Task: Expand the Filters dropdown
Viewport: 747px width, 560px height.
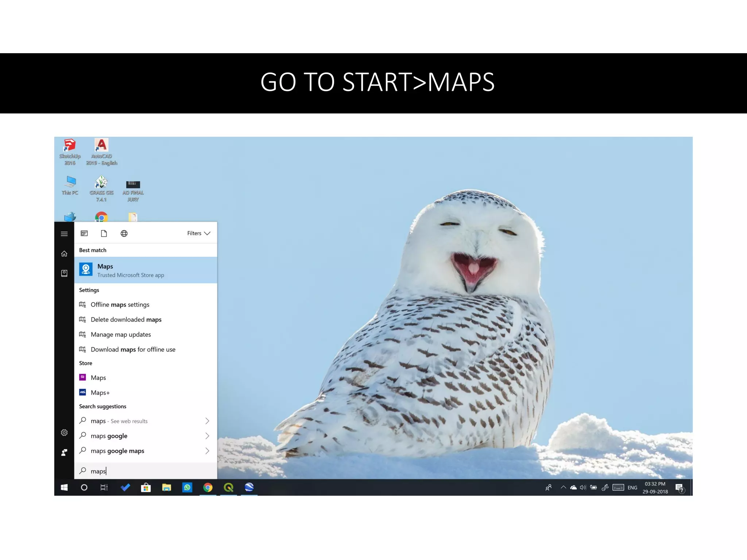Action: 198,233
